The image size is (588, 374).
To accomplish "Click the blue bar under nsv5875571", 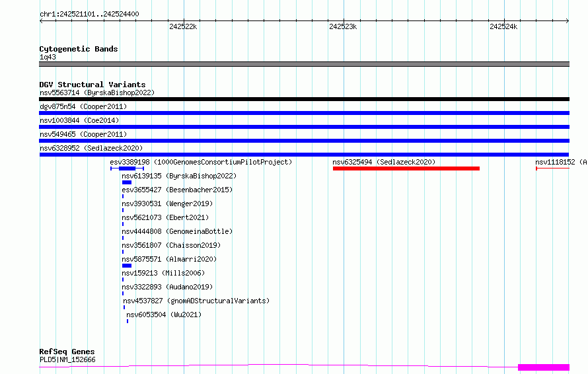I will (127, 266).
